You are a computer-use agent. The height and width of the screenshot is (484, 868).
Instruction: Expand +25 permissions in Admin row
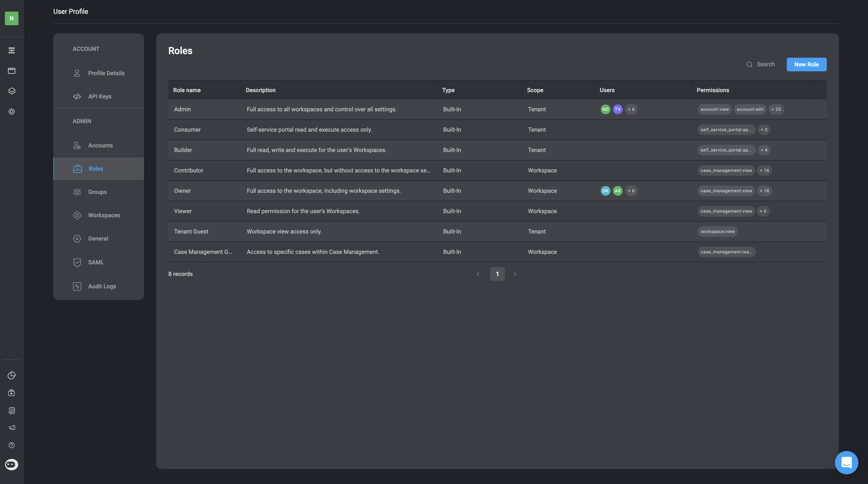[776, 109]
